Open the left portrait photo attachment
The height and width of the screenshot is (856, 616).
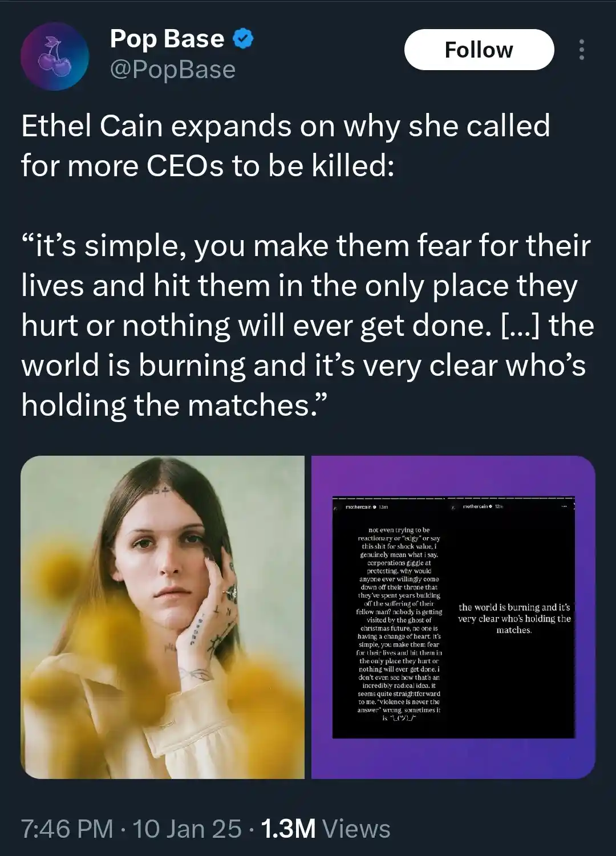tap(163, 617)
